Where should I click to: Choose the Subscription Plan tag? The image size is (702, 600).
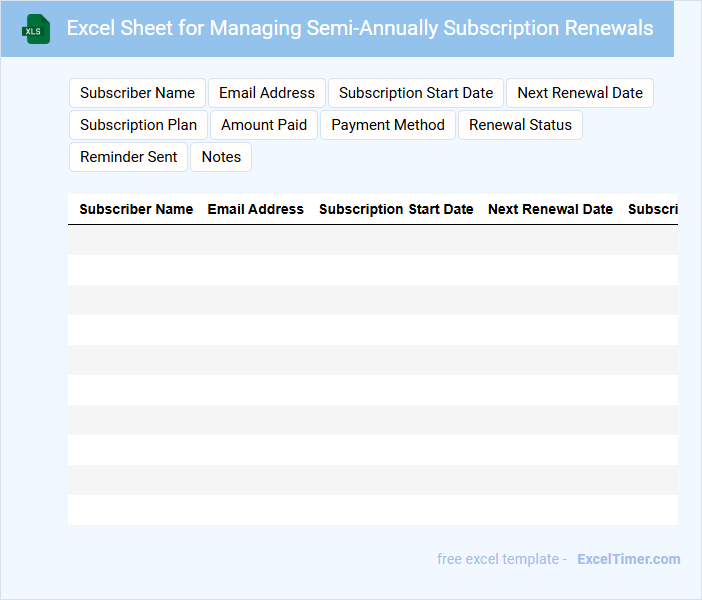point(138,125)
